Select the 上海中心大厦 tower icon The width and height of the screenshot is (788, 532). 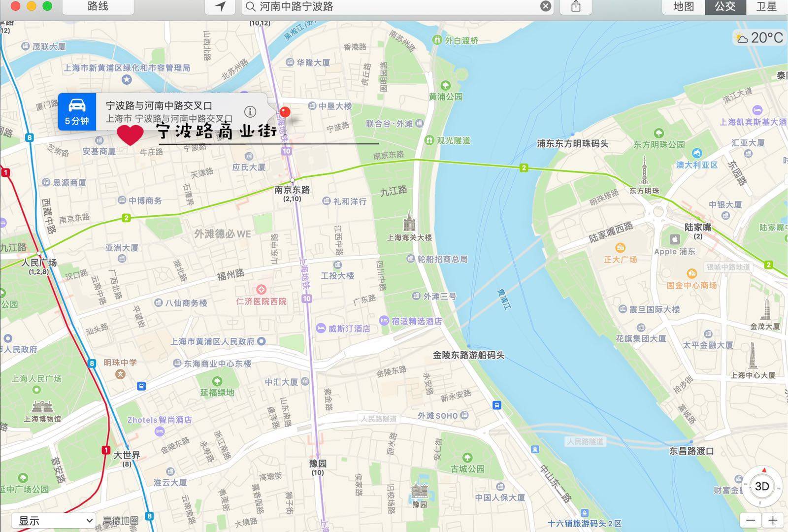[x=753, y=356]
